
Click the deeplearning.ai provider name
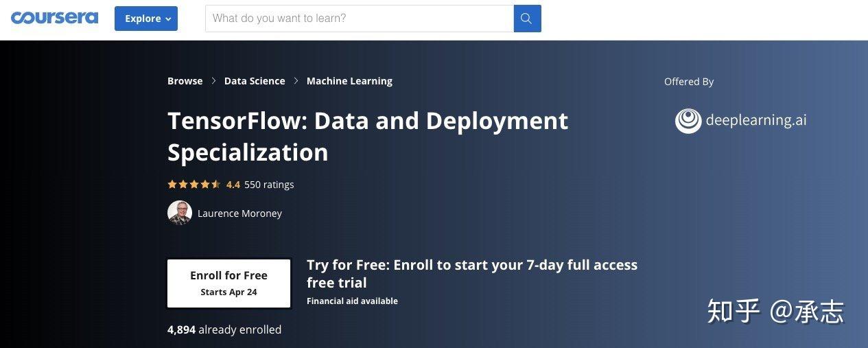pyautogui.click(x=756, y=121)
